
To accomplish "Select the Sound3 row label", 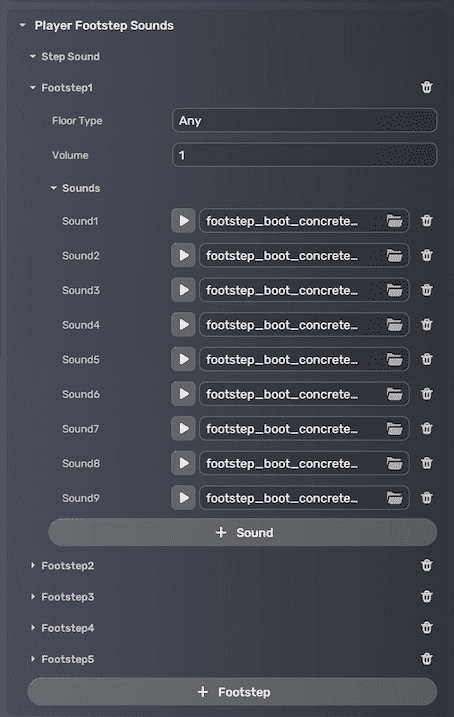I will point(80,290).
